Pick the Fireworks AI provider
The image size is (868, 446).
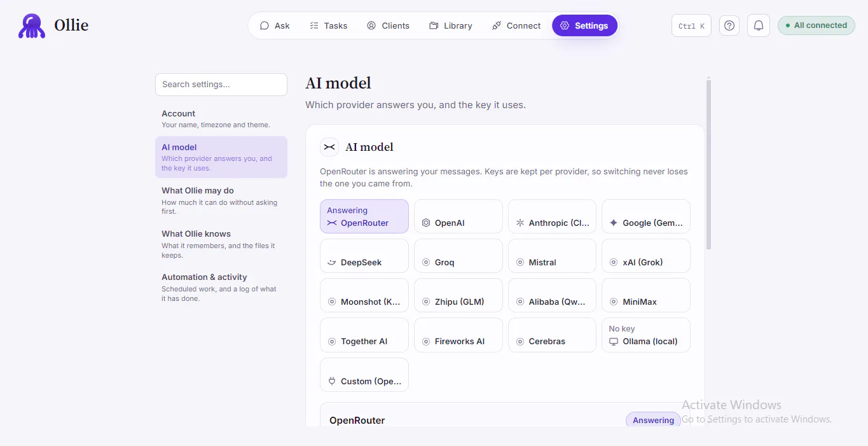click(458, 335)
